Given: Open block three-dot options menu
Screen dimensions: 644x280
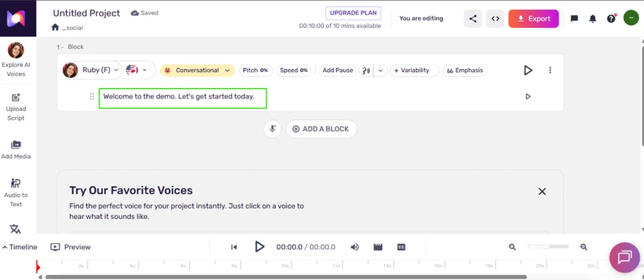Looking at the screenshot, I should (x=550, y=70).
